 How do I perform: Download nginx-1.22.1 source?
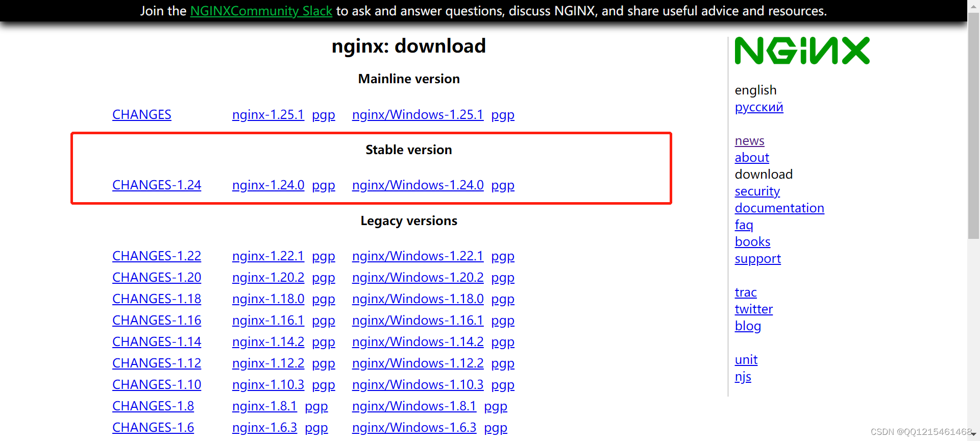268,256
